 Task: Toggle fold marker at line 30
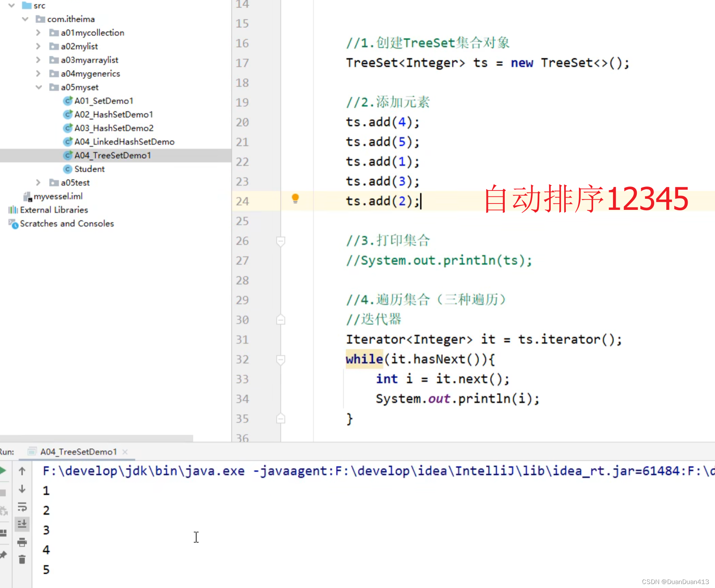point(281,320)
